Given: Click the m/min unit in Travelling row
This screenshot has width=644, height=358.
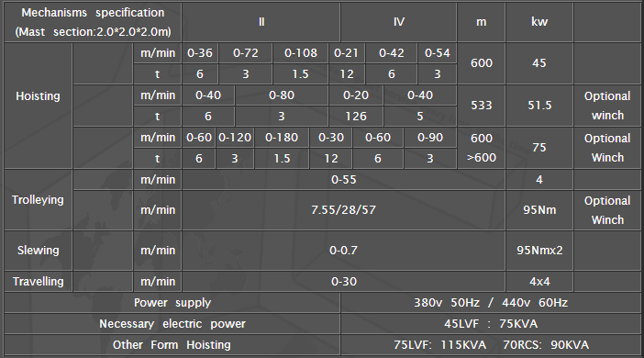Looking at the screenshot, I should click(x=158, y=282).
